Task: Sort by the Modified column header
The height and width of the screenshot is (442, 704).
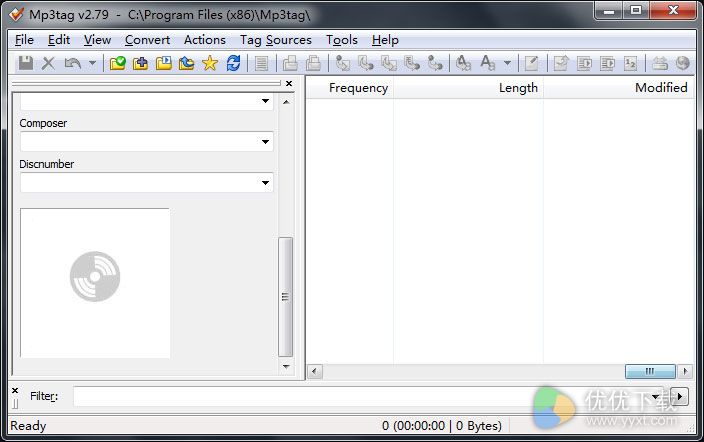Action: pos(619,88)
